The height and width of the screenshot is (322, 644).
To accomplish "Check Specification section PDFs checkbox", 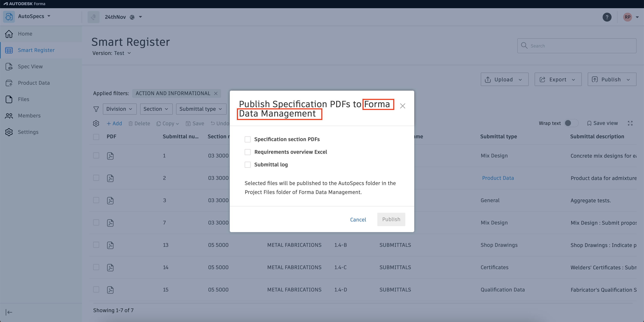I will (247, 139).
